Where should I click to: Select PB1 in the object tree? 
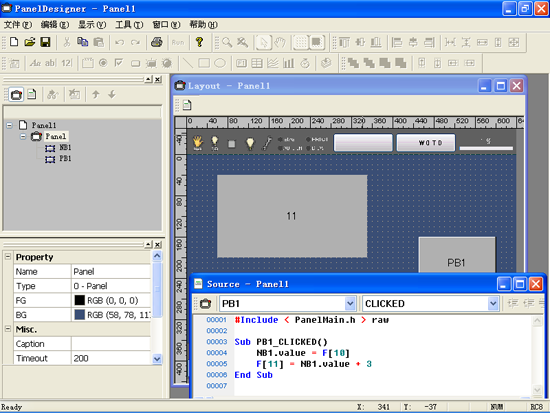click(65, 159)
